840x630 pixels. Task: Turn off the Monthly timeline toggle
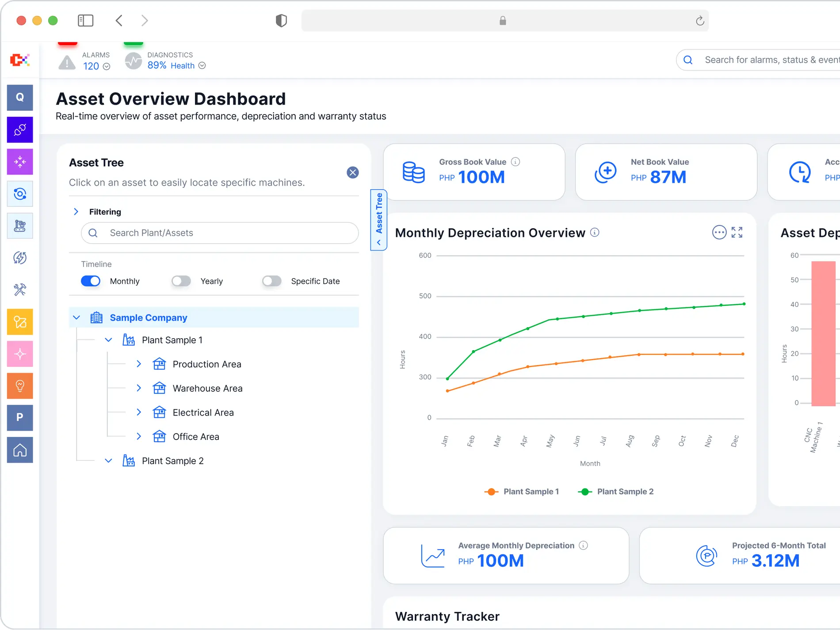pos(91,281)
